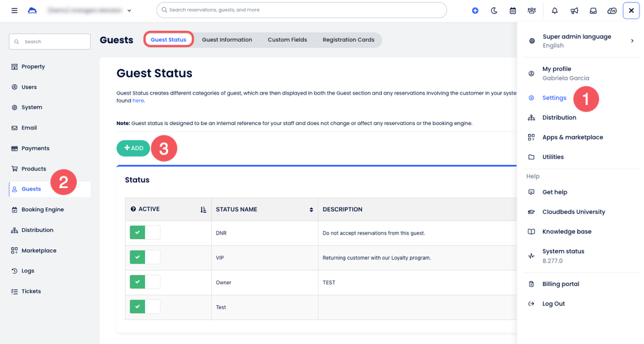Expand the property name dropdown
This screenshot has width=644, height=344.
129,10
